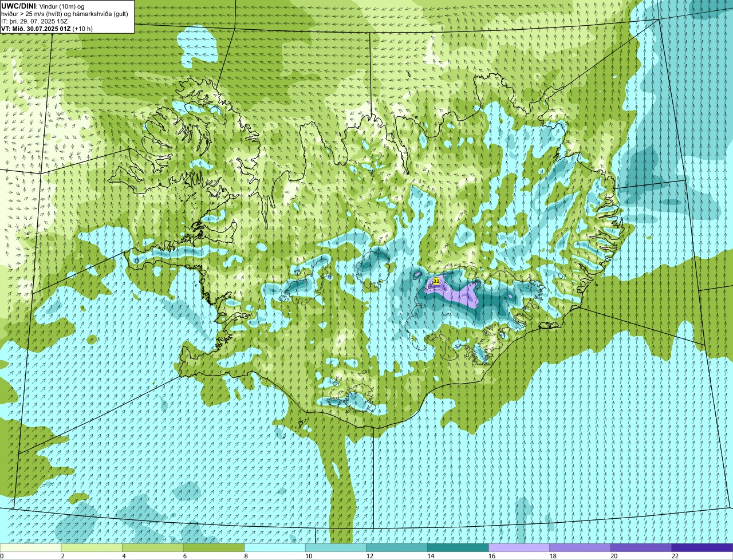Click the 18–20 m/s purple swatch
The height and width of the screenshot is (560, 733).
pos(580,547)
